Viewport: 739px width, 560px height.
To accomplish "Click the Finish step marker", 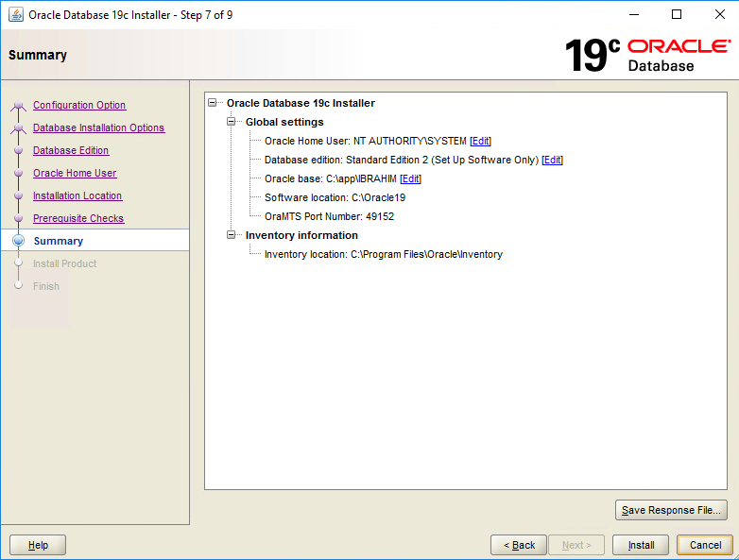I will (x=18, y=285).
